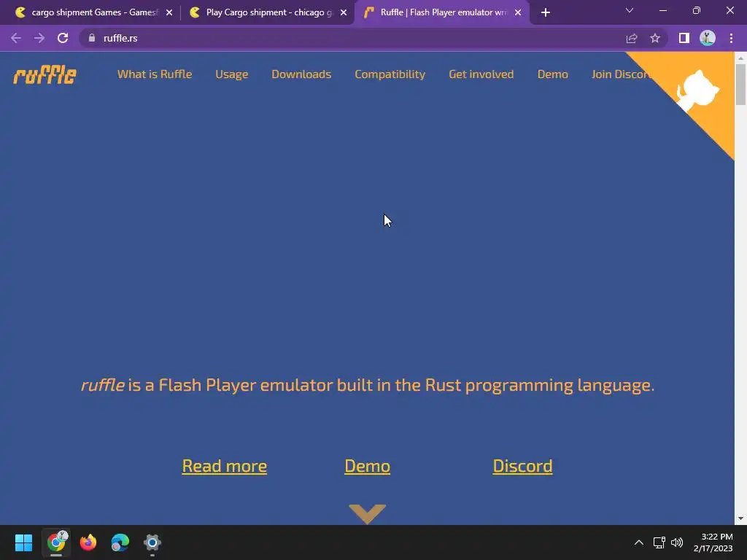The width and height of the screenshot is (747, 560).
Task: Open a new browser tab
Action: (546, 12)
